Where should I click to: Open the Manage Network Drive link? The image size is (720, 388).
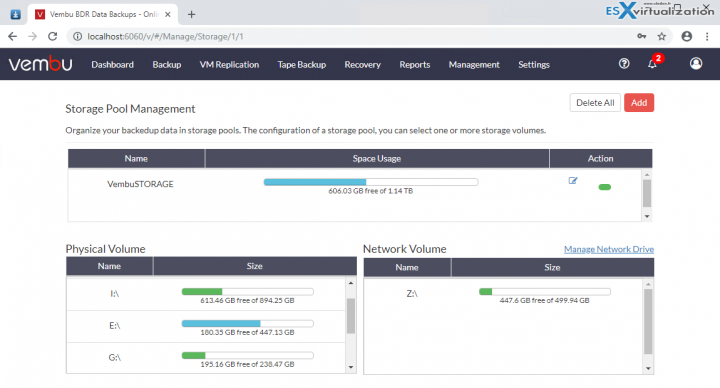point(609,249)
